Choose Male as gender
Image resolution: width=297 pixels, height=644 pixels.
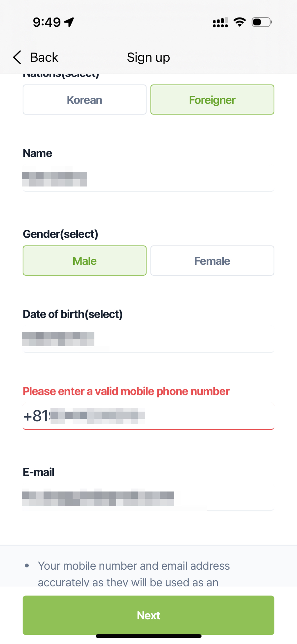pos(84,261)
